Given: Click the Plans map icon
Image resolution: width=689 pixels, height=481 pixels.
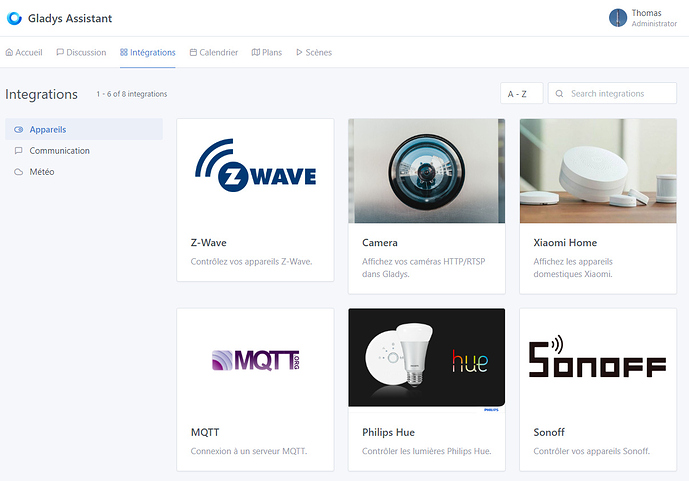Looking at the screenshot, I should [256, 52].
